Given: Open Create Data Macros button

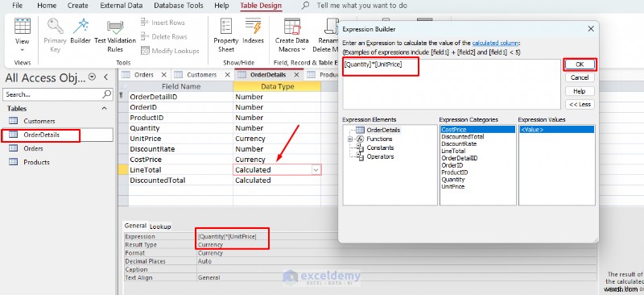Looking at the screenshot, I should point(291,35).
